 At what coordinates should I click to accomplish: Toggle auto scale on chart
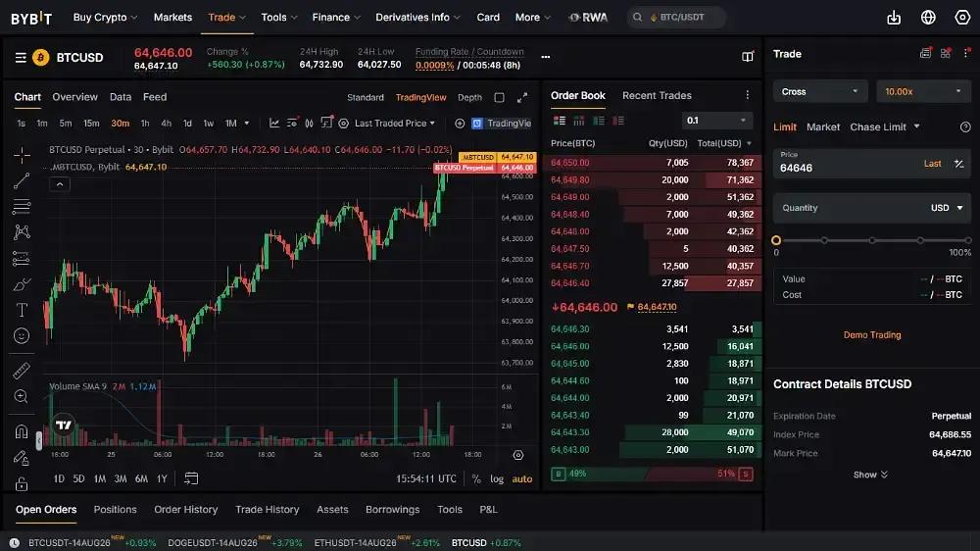pos(522,479)
